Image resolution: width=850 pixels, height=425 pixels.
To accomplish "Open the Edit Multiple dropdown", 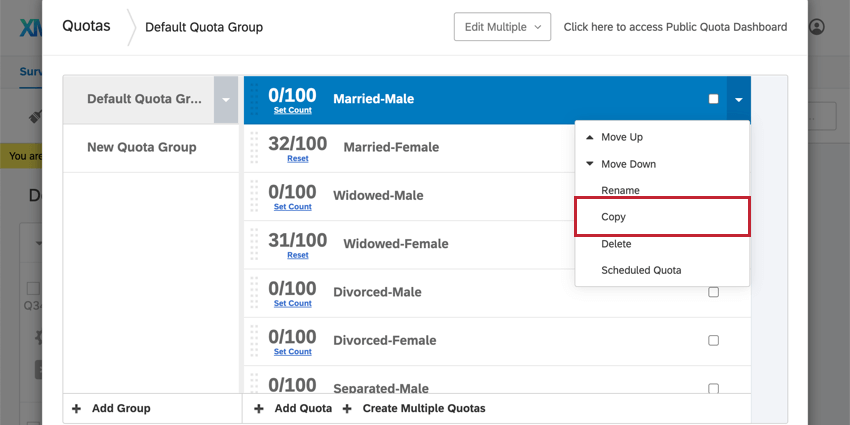I will point(501,27).
